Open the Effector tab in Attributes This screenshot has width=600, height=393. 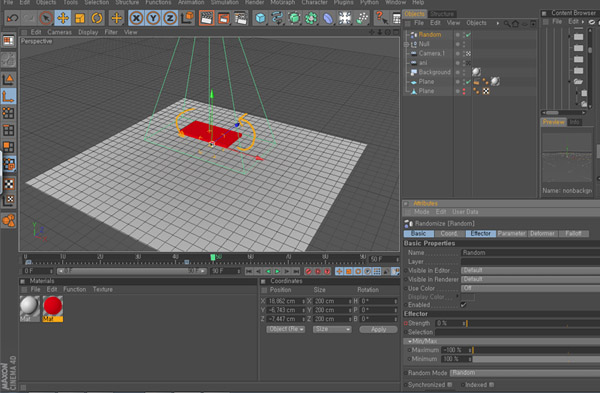pos(481,233)
